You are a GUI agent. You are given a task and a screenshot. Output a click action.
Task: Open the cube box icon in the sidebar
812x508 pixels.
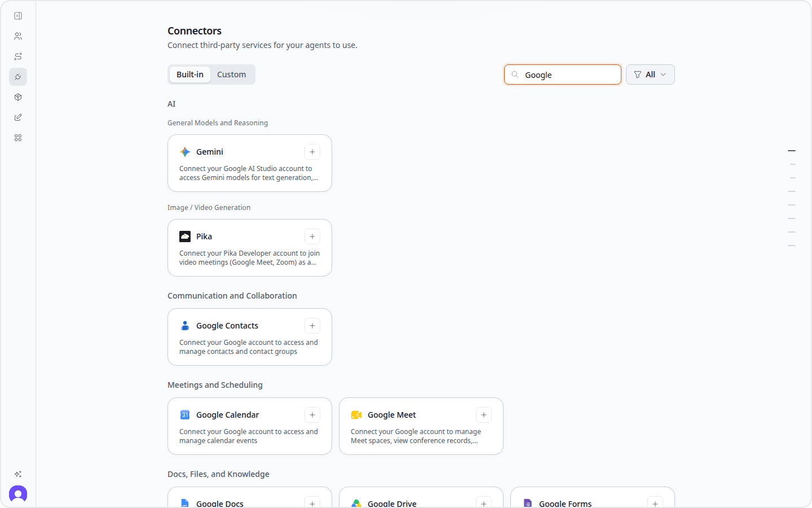[x=18, y=97]
